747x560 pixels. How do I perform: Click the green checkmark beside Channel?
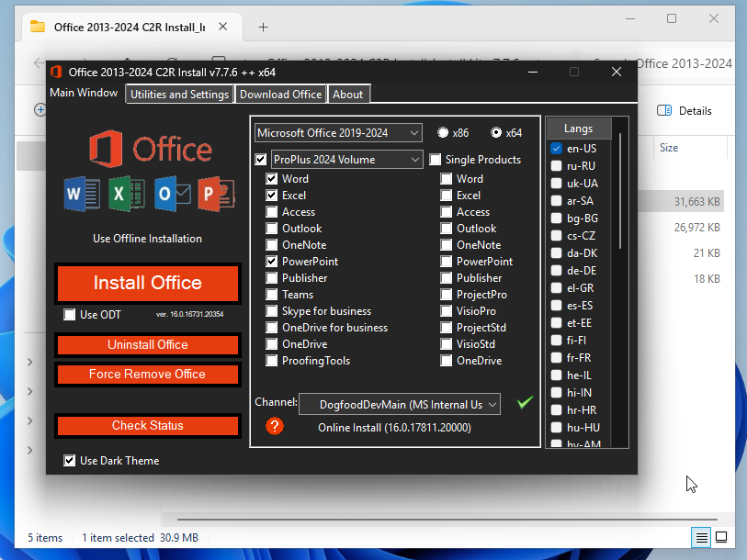tap(525, 403)
